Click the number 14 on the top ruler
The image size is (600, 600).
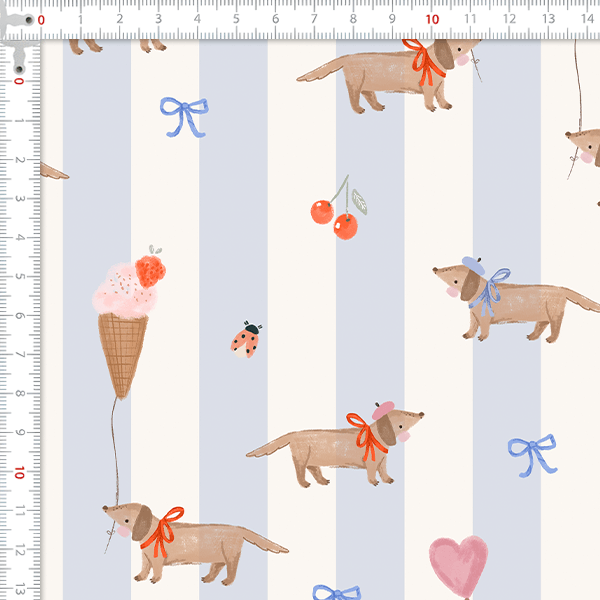click(587, 18)
